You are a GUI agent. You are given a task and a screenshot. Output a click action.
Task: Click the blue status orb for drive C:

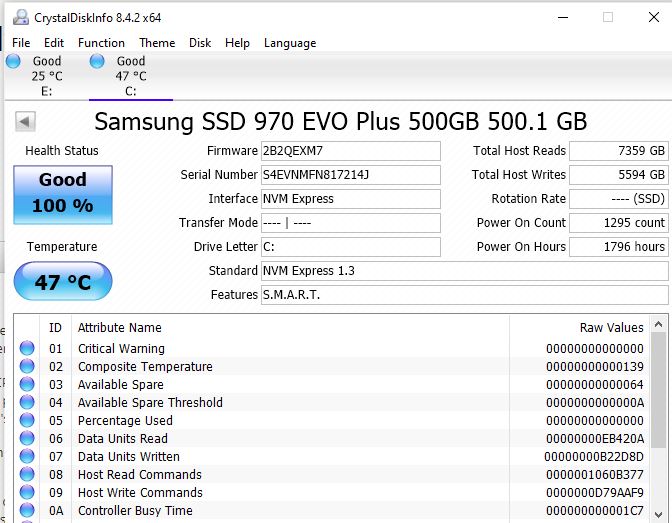click(97, 61)
